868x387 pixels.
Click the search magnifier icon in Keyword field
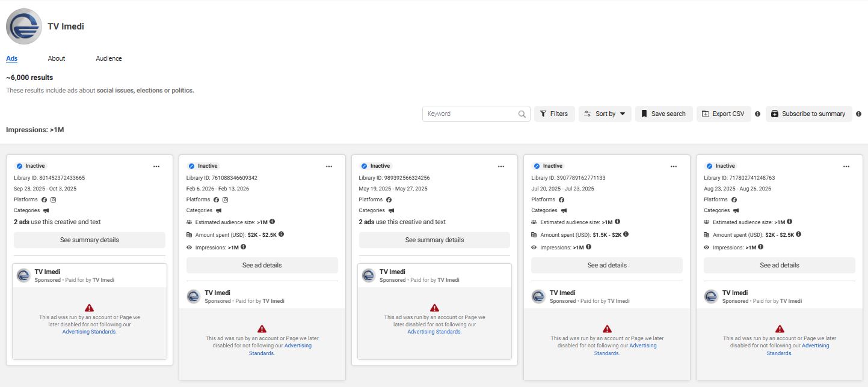pos(522,114)
